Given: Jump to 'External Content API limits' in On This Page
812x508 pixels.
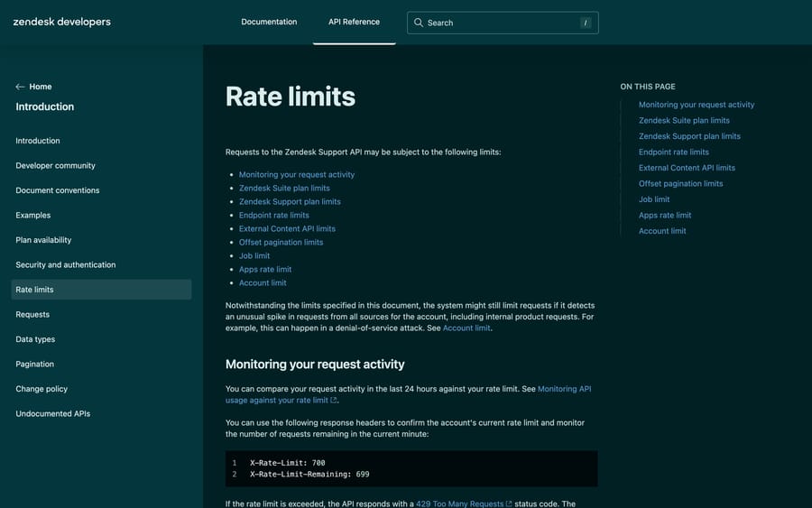Looking at the screenshot, I should pyautogui.click(x=687, y=168).
